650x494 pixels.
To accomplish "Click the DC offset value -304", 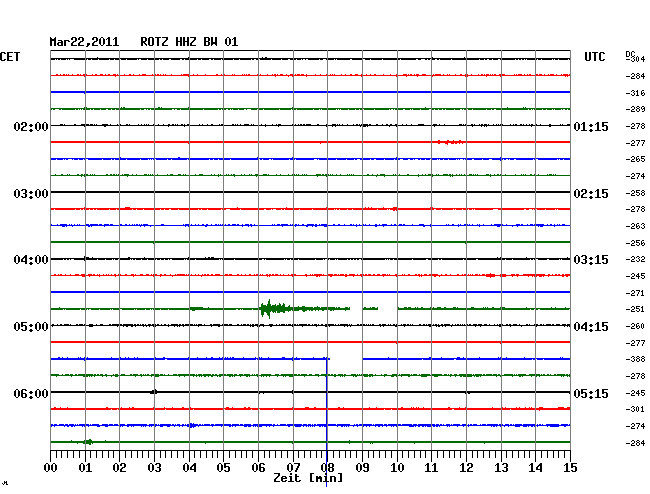I will click(x=635, y=59).
